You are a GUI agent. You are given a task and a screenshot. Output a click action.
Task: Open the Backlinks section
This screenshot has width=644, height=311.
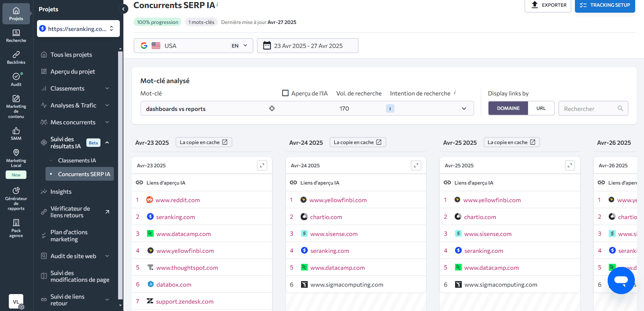coord(16,58)
